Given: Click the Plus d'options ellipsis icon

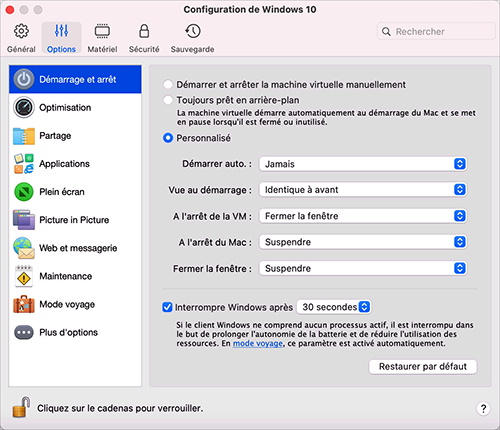Looking at the screenshot, I should click(24, 332).
